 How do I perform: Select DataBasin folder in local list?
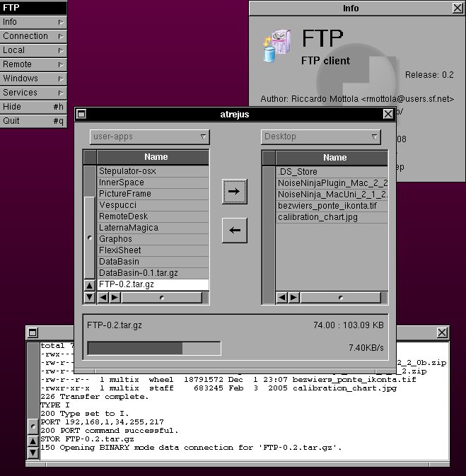[x=153, y=262]
